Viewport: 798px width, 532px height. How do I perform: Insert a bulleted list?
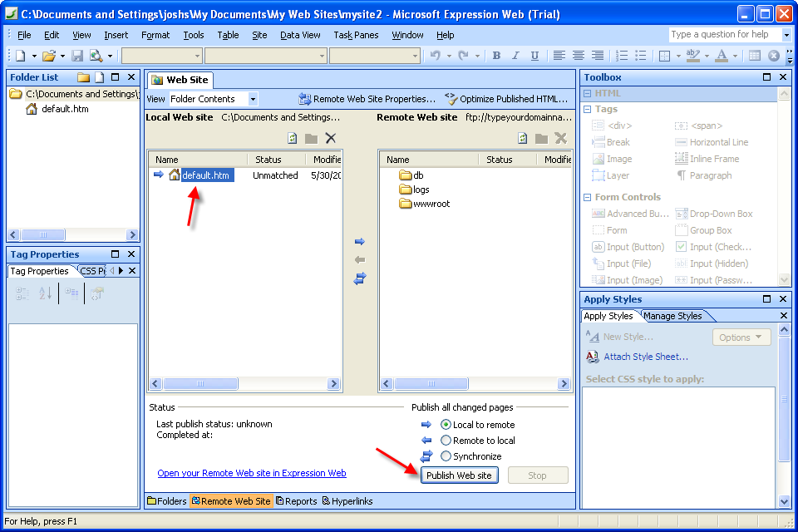(x=641, y=56)
